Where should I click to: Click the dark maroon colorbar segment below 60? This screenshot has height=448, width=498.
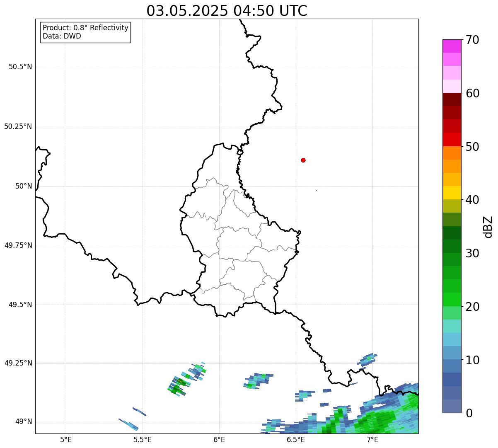452,99
